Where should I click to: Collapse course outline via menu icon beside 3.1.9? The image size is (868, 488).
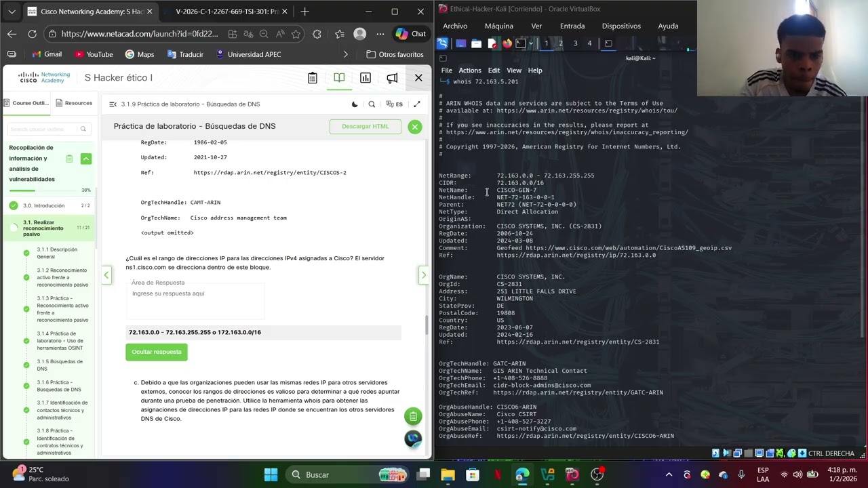[113, 104]
